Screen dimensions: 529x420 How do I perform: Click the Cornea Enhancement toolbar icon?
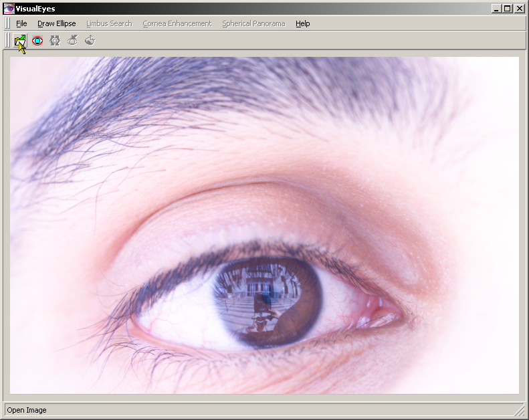click(x=72, y=41)
